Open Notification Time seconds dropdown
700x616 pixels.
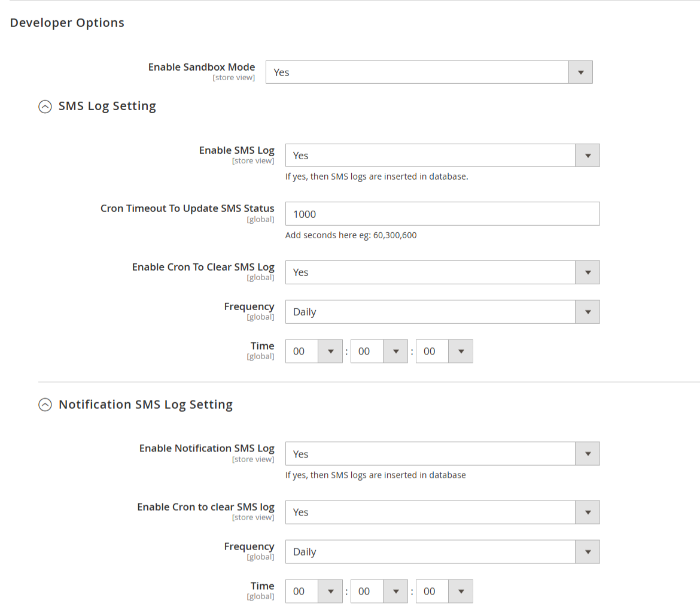pos(444,591)
